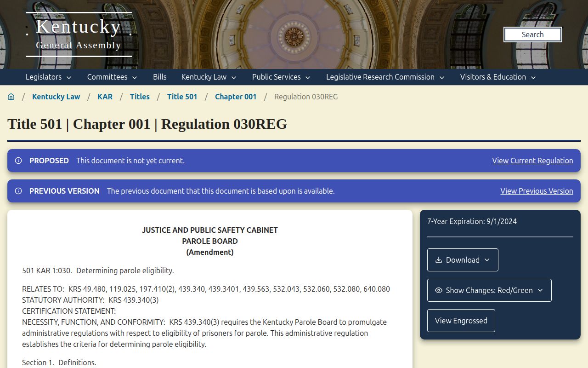588x368 pixels.
Task: Open the Show Changes: Red/Green dropdown
Action: point(489,290)
